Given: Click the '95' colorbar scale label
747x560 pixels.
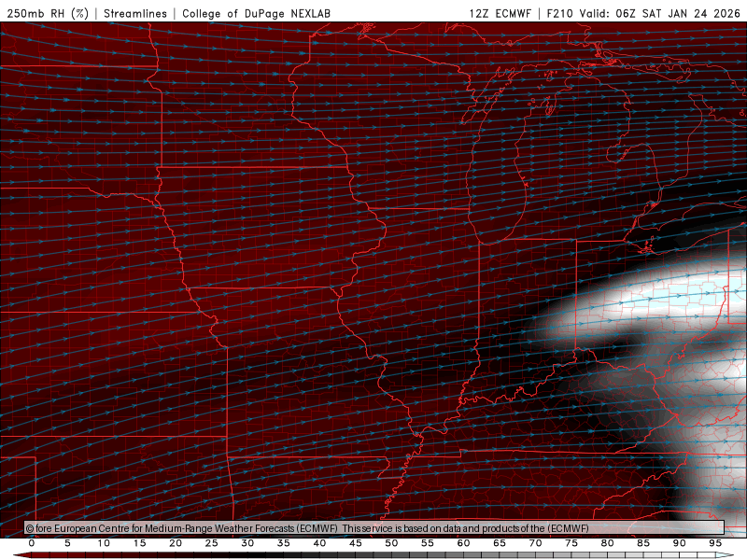Looking at the screenshot, I should click(715, 543).
